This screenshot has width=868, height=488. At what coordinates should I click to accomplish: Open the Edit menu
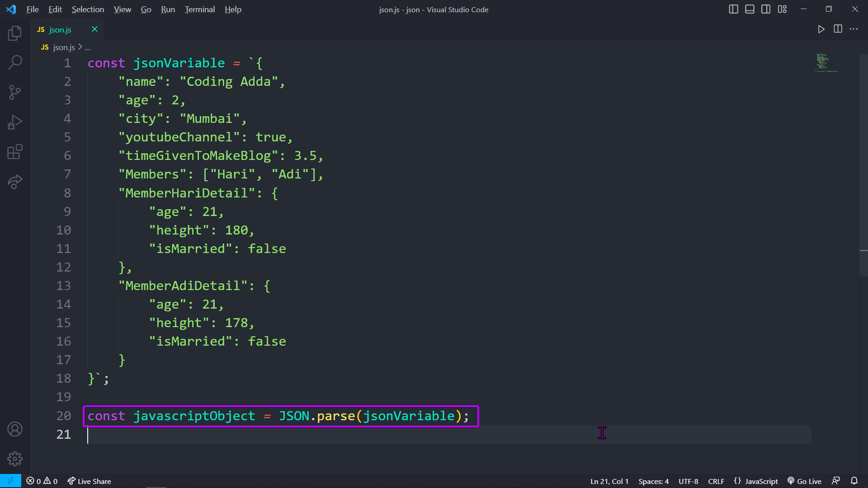[55, 9]
